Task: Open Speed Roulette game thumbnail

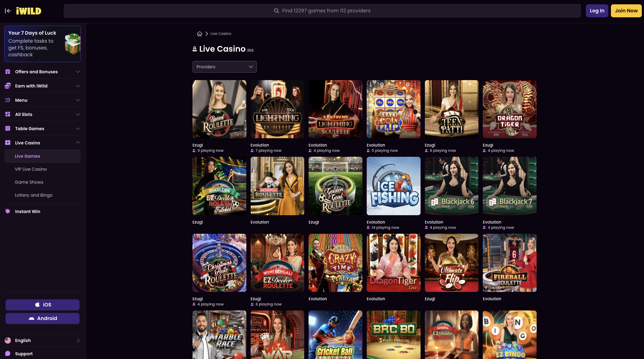Action: pyautogui.click(x=219, y=109)
